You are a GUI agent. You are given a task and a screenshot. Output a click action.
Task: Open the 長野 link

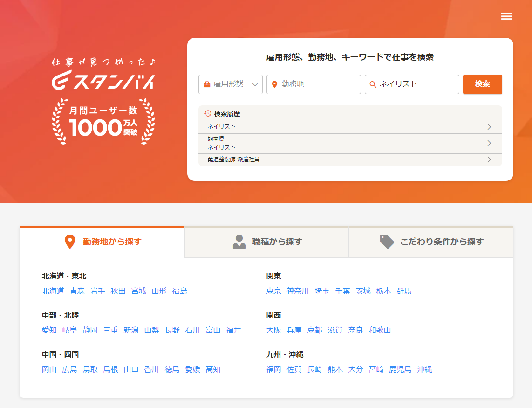(172, 330)
